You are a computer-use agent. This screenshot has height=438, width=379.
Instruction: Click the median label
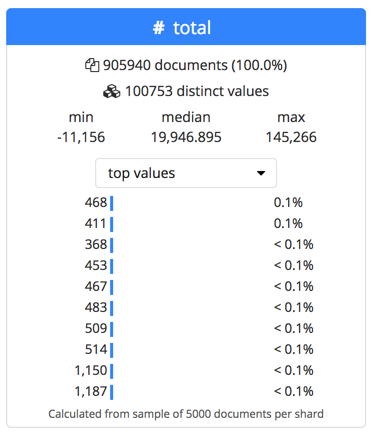tap(186, 117)
